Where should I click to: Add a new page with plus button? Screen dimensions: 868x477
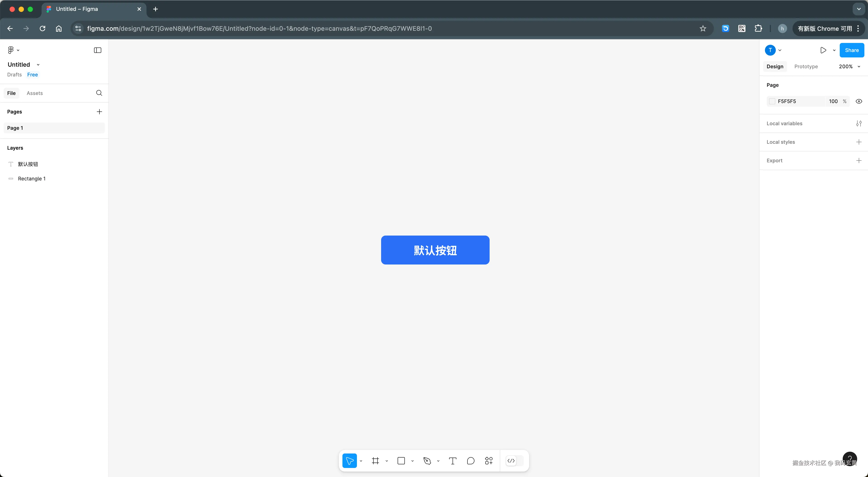pyautogui.click(x=99, y=112)
